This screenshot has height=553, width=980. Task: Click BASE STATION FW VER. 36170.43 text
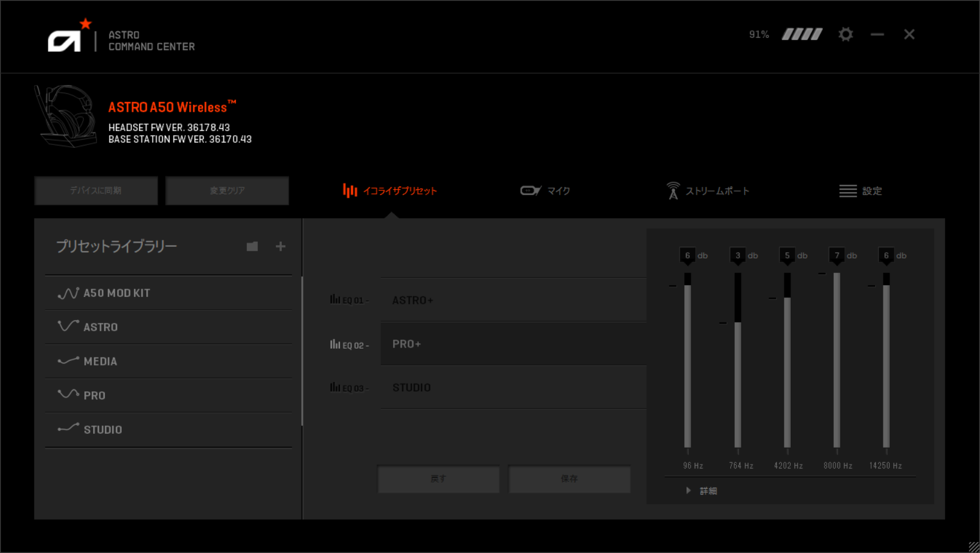click(x=180, y=139)
